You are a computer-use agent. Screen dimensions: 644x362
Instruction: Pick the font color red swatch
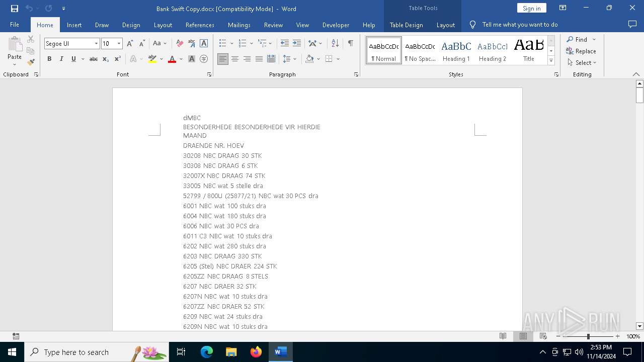(172, 59)
